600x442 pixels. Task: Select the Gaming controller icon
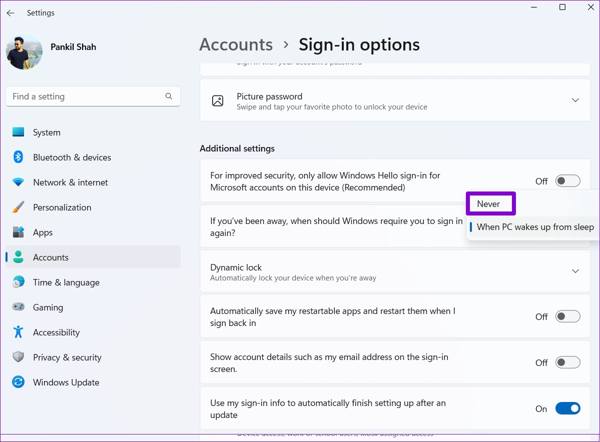(18, 307)
